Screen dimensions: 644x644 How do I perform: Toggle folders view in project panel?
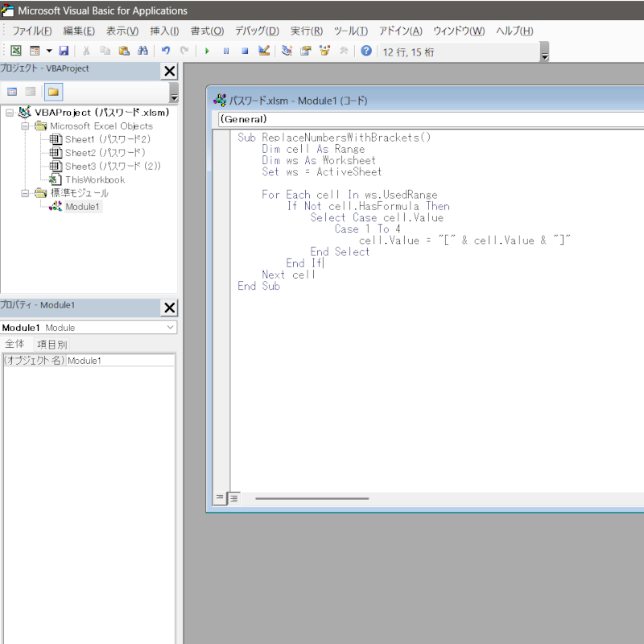53,92
